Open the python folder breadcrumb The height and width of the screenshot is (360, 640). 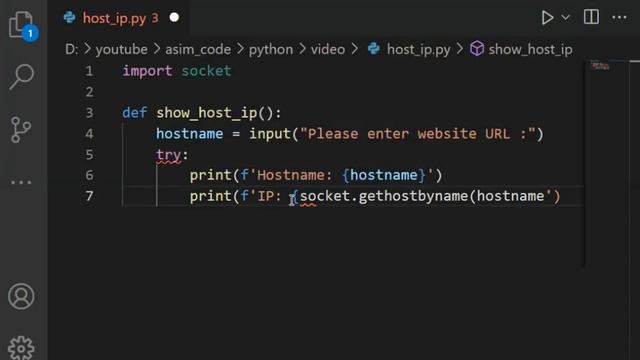pos(271,49)
